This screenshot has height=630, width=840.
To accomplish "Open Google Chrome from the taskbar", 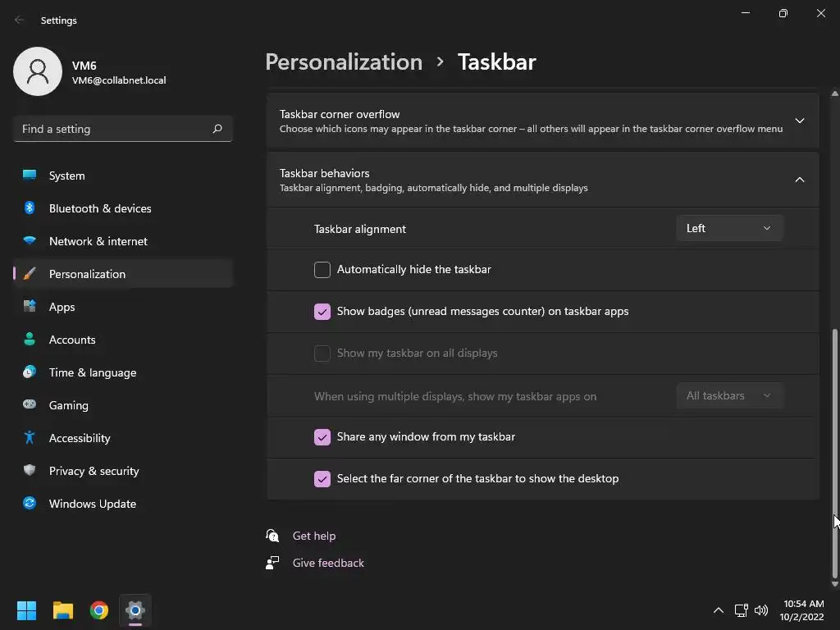I will coord(99,610).
